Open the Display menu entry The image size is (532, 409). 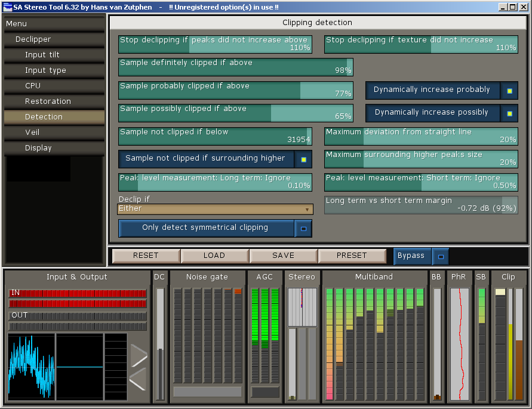[x=54, y=148]
